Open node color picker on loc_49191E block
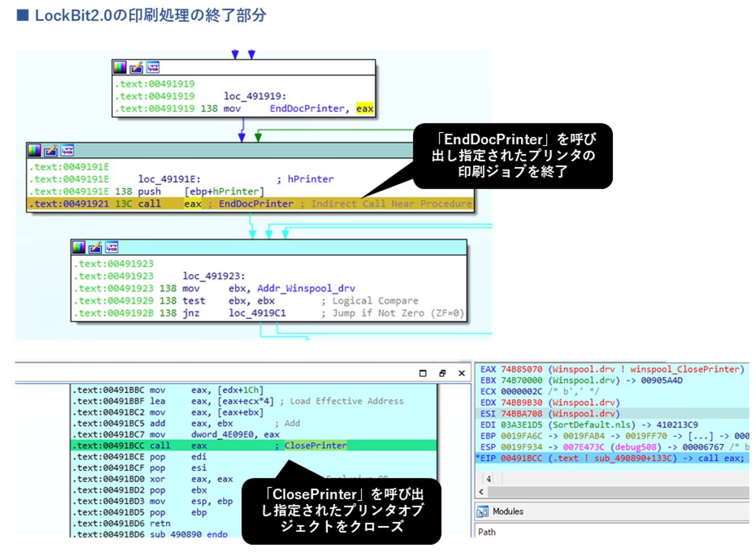The image size is (756, 553). pyautogui.click(x=34, y=150)
